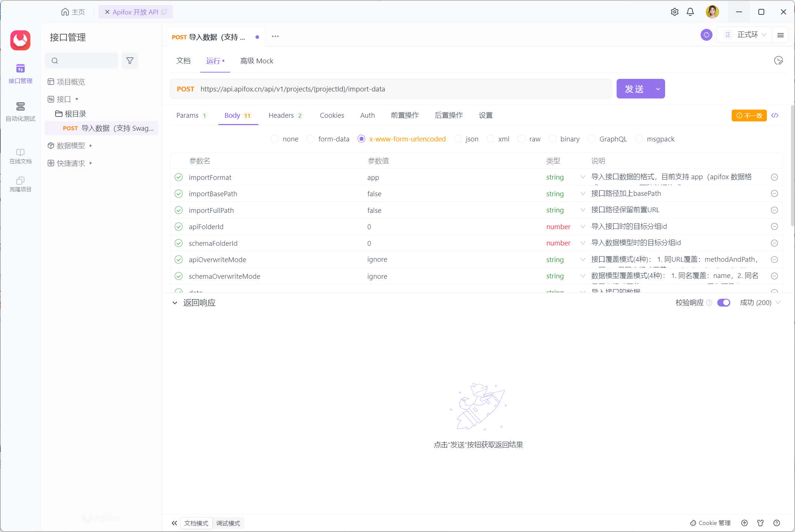
Task: Click the code generation icon
Action: pos(775,116)
